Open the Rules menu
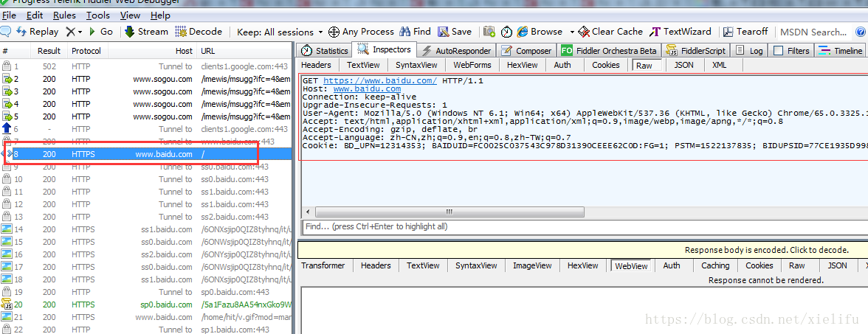 (64, 15)
